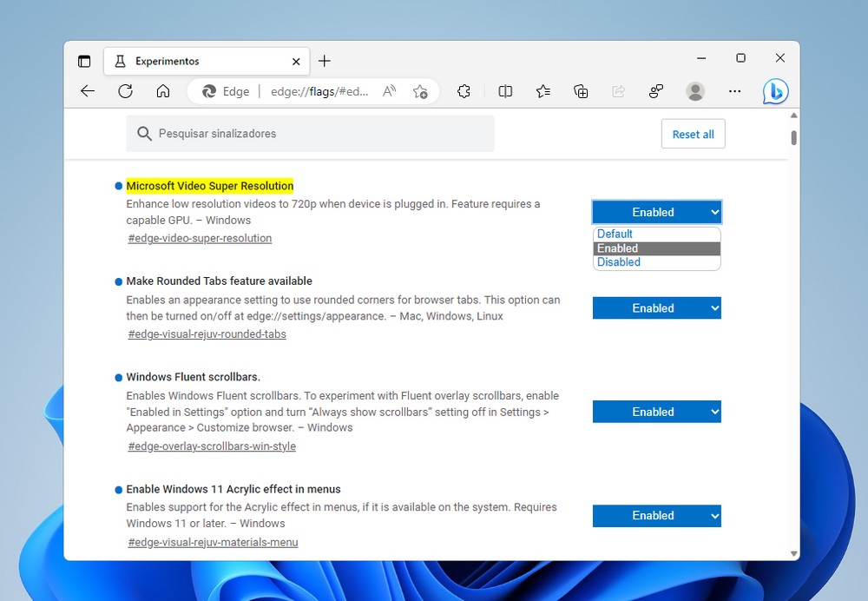868x601 pixels.
Task: Click the browser Back arrow
Action: point(88,91)
